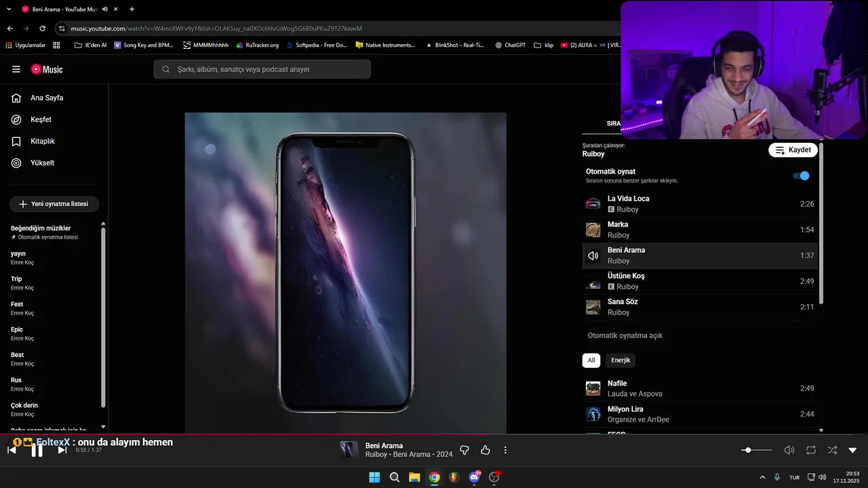Select the Enerjik filter chip
The height and width of the screenshot is (488, 868).
(x=620, y=360)
